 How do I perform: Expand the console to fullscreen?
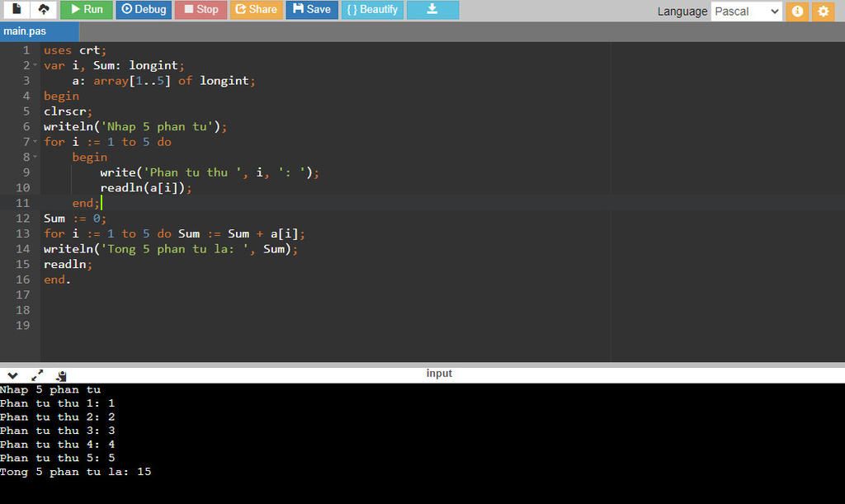tap(37, 375)
